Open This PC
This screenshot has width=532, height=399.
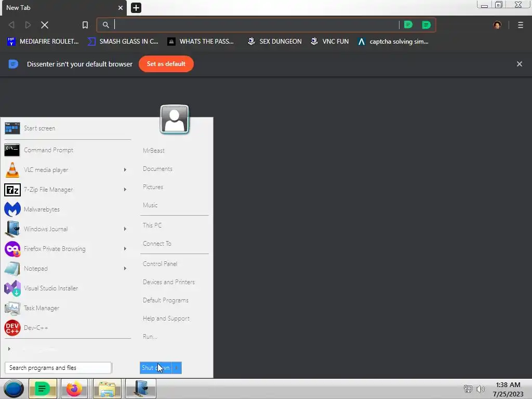(x=152, y=225)
